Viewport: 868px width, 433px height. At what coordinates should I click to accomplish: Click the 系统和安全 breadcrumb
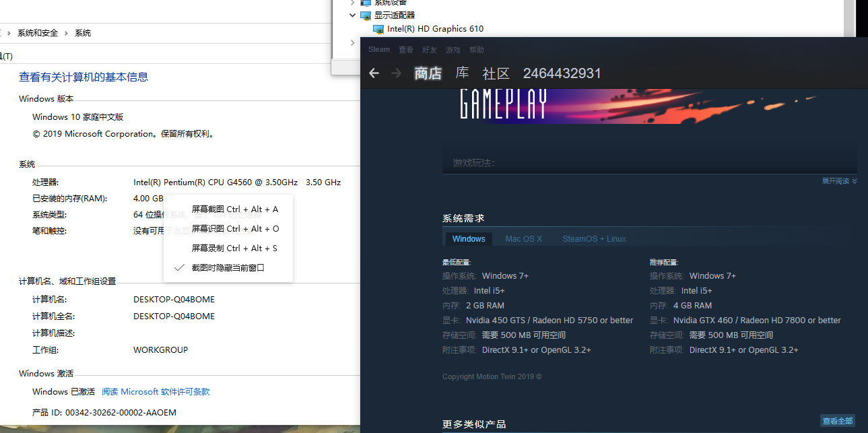tap(38, 33)
